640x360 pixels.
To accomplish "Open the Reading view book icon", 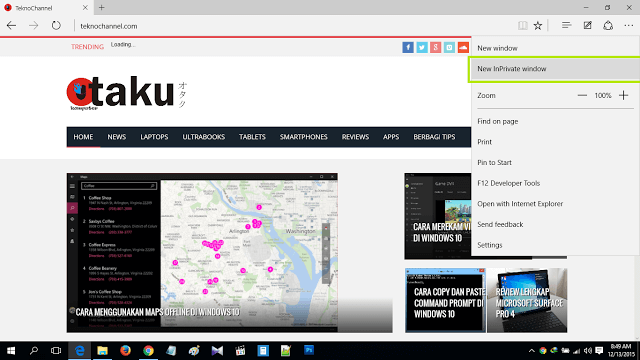I will pos(522,26).
